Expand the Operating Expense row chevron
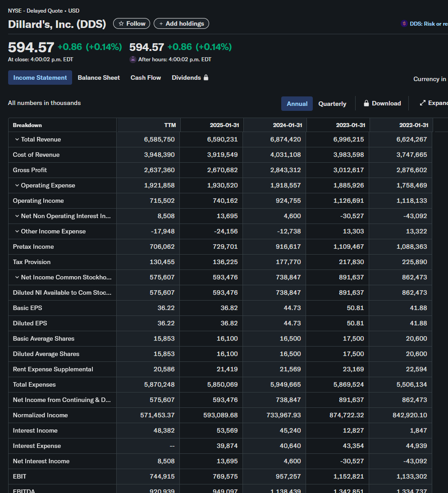Image resolution: width=448 pixels, height=493 pixels. pyautogui.click(x=17, y=185)
